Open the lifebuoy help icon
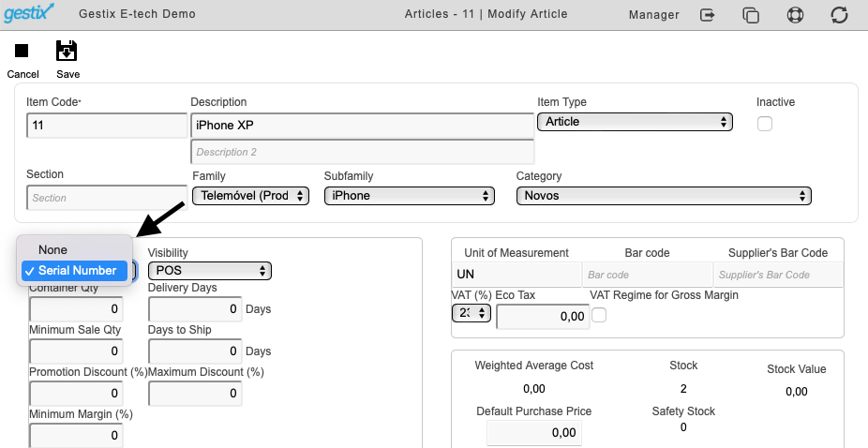Screen dimensions: 868x448 point(796,15)
